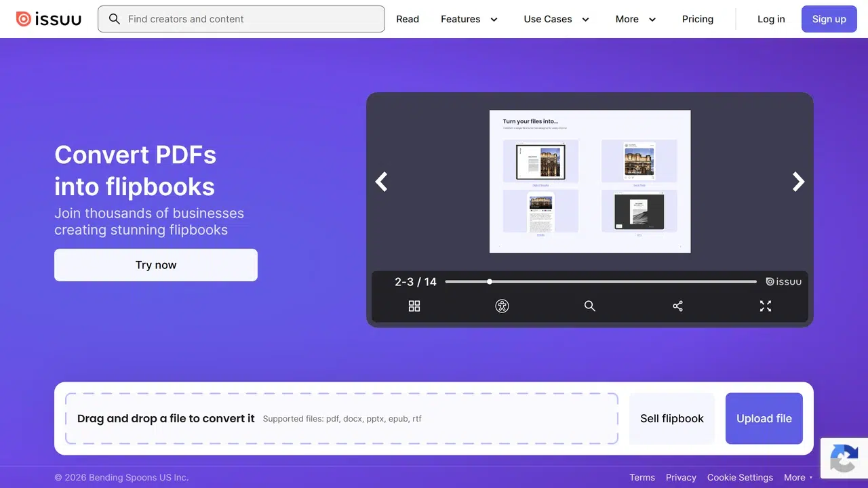Go to previous flipbook page arrow
This screenshot has width=868, height=488.
[x=382, y=181]
